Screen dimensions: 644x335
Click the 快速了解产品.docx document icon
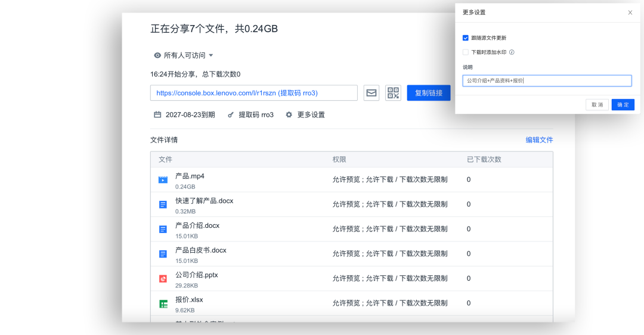click(x=163, y=205)
